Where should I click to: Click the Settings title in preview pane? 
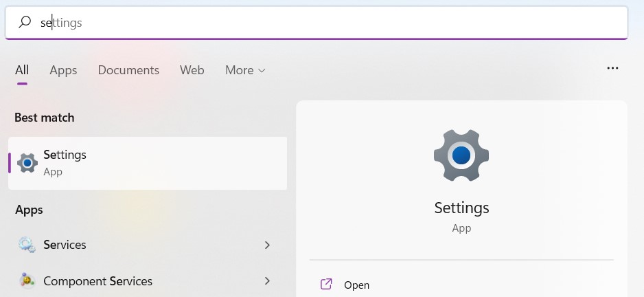click(461, 208)
